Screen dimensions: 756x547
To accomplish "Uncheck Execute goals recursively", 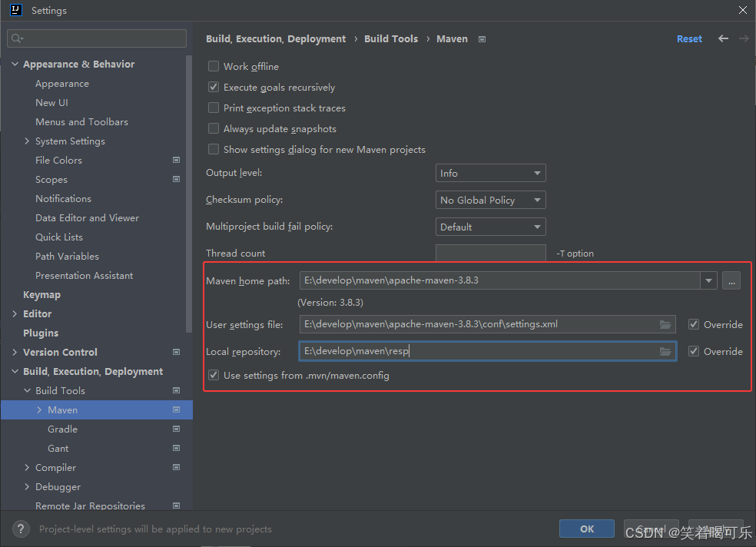I will pyautogui.click(x=214, y=87).
